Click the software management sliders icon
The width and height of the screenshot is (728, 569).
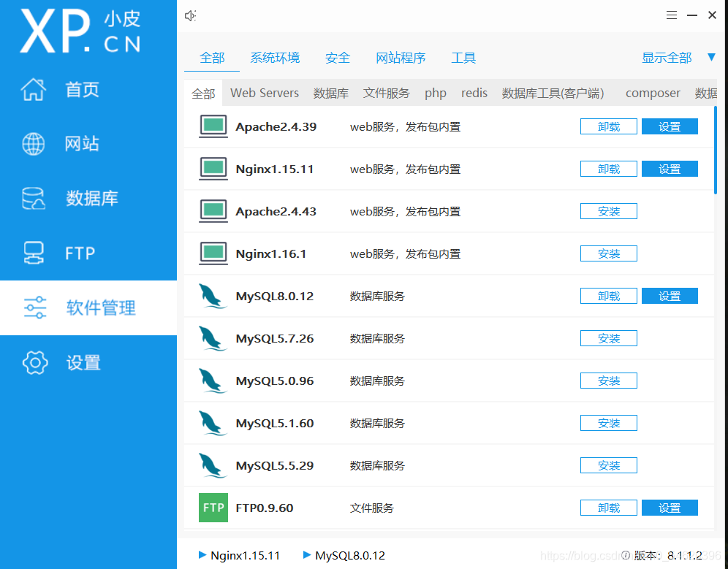pos(35,308)
